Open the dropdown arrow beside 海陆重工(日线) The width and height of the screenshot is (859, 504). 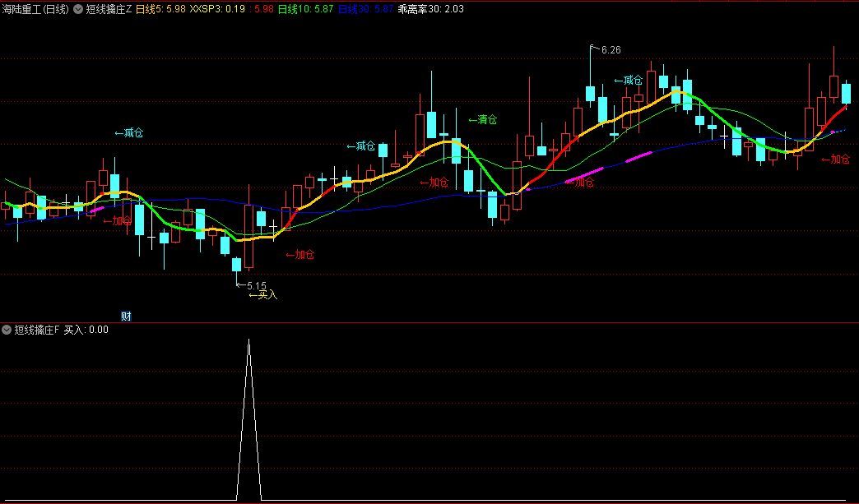pos(78,9)
